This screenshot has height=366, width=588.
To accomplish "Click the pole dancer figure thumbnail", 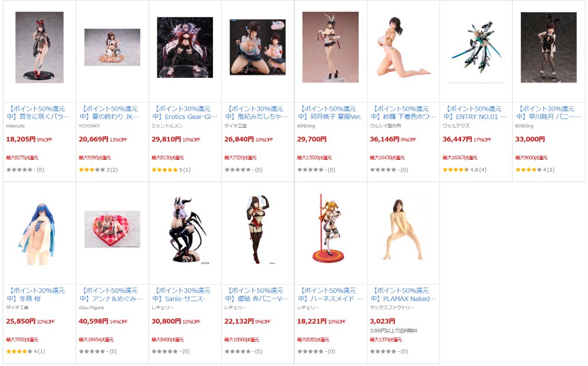I will pos(329,227).
